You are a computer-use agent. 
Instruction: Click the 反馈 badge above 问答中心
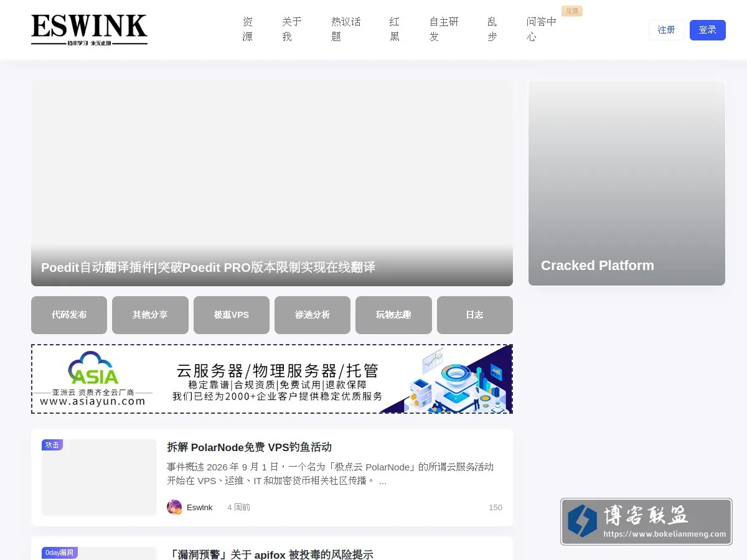[571, 11]
